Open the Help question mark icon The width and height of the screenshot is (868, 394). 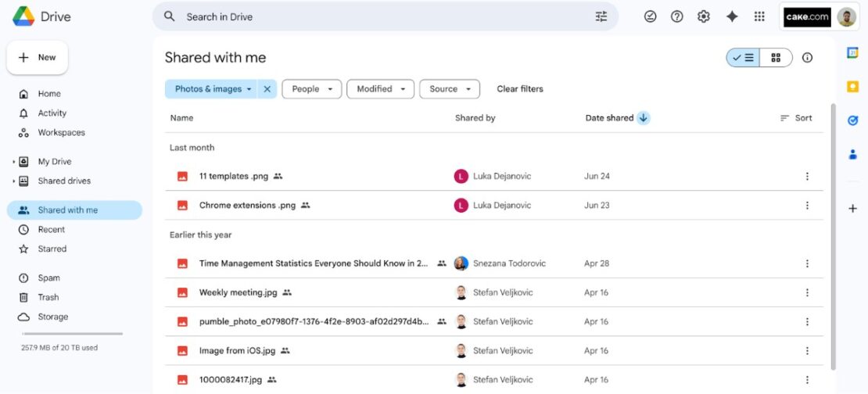click(677, 16)
